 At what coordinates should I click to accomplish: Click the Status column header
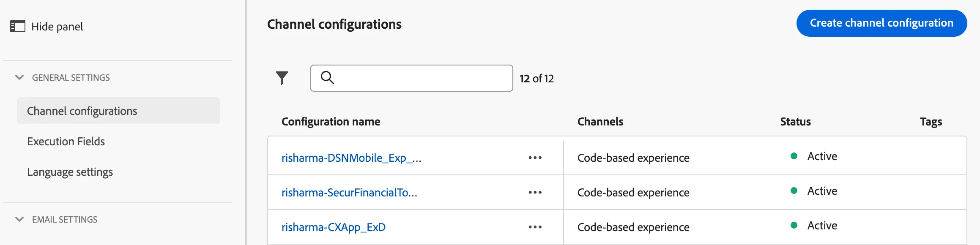pos(796,122)
